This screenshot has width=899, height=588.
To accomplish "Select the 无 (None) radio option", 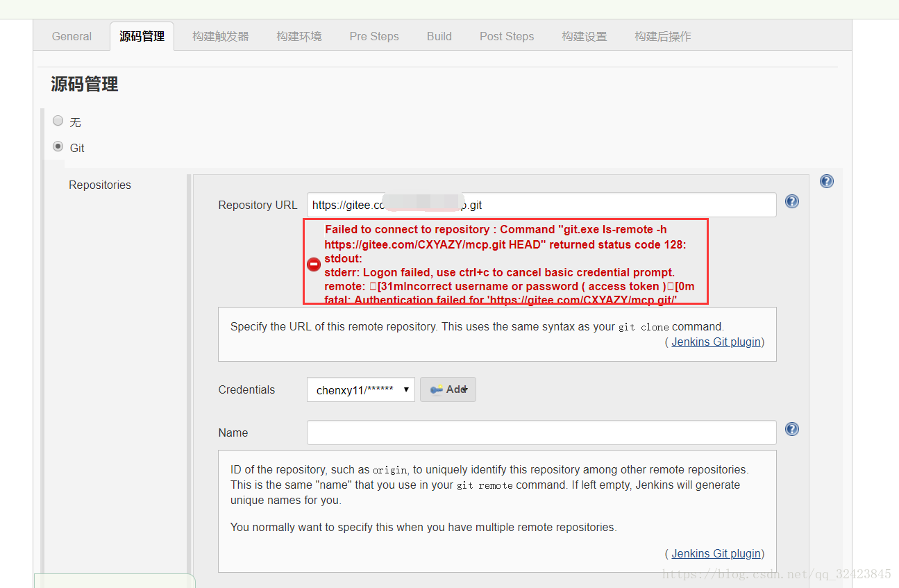I will 58,121.
